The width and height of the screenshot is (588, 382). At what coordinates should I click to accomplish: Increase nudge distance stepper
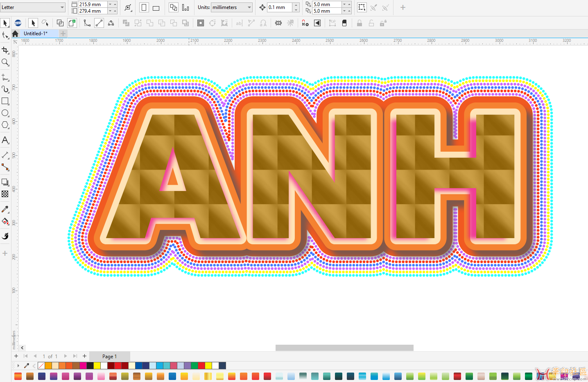(x=296, y=5)
